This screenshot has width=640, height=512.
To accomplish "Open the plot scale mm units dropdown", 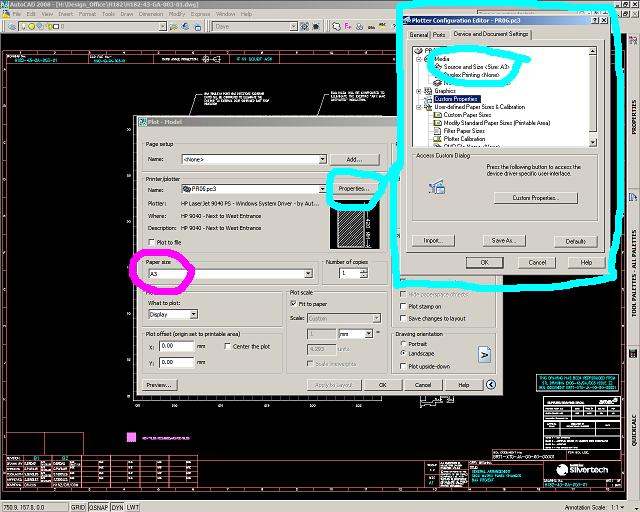I will coord(369,334).
